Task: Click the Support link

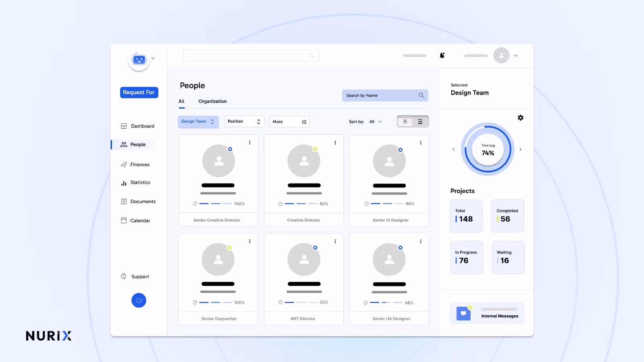Action: pos(135,276)
